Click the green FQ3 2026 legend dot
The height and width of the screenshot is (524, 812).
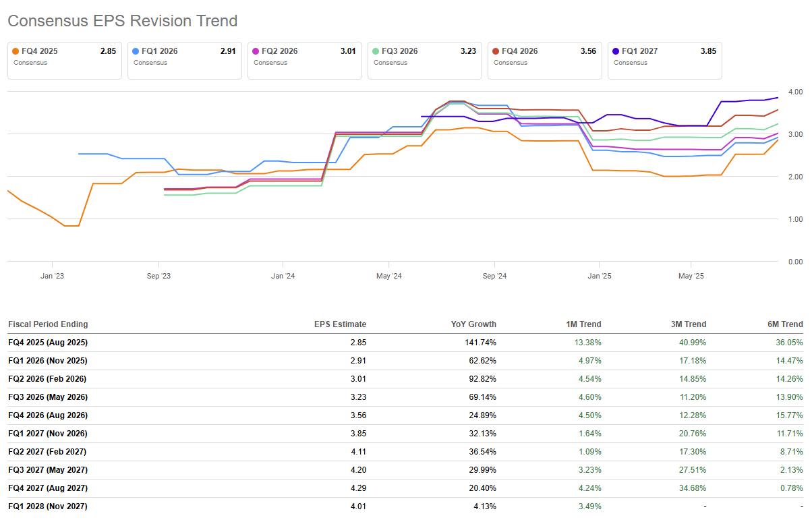[x=376, y=51]
